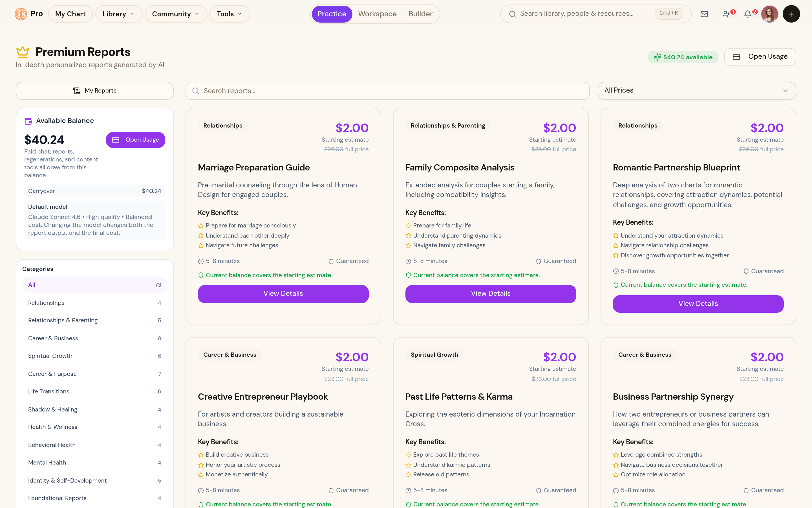
Task: Open the user profile avatar
Action: [x=769, y=14]
